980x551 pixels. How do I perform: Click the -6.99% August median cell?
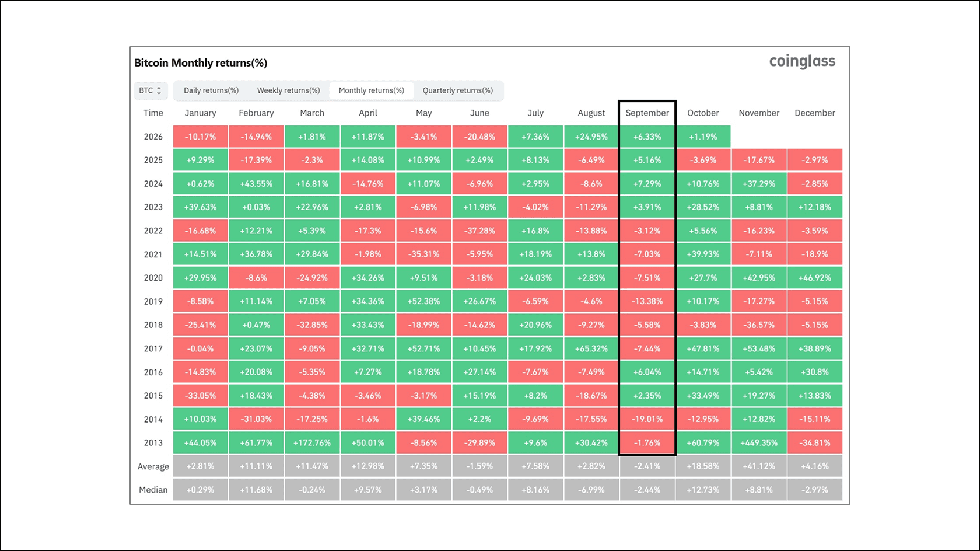click(591, 490)
